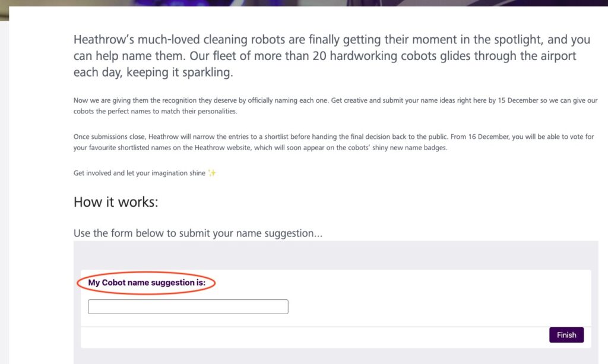Click the red oval highlighting the form label
Image resolution: width=608 pixels, height=364 pixels.
pos(80,283)
